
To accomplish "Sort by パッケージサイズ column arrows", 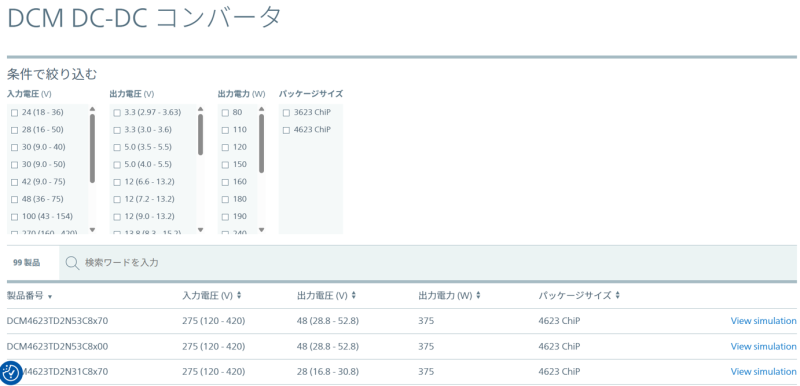I will tap(617, 295).
